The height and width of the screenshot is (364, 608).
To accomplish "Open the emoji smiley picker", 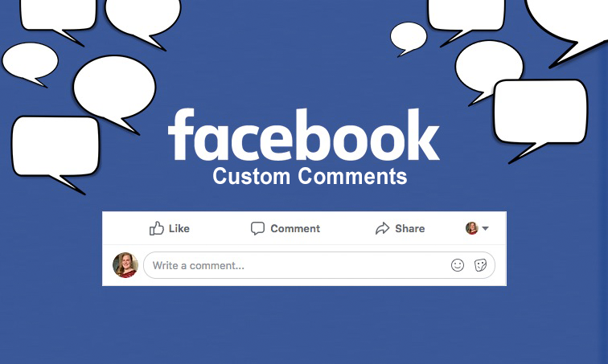I will pos(458,265).
